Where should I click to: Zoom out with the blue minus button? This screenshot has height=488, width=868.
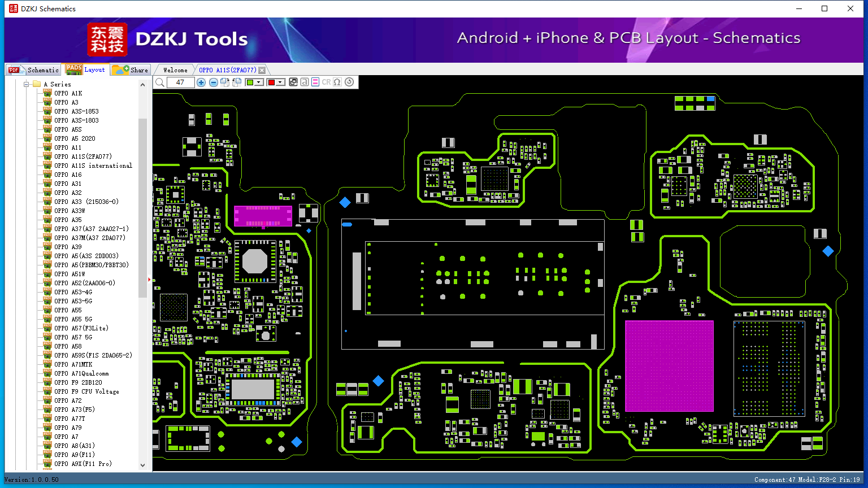click(x=213, y=82)
